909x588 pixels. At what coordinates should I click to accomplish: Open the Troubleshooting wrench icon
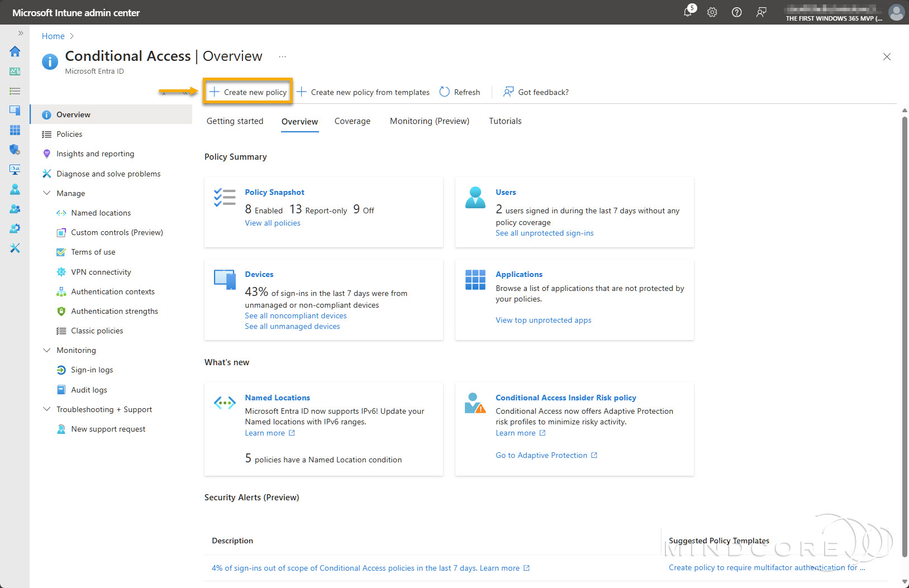tap(15, 247)
